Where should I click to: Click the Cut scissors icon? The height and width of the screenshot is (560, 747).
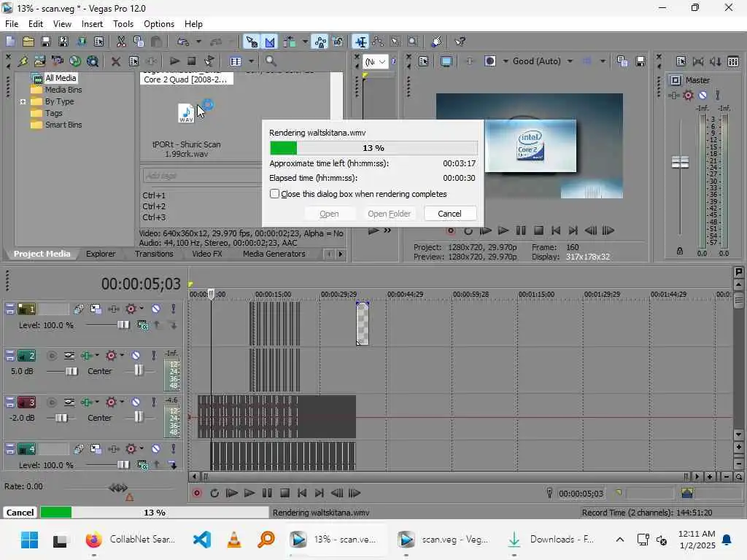[121, 42]
